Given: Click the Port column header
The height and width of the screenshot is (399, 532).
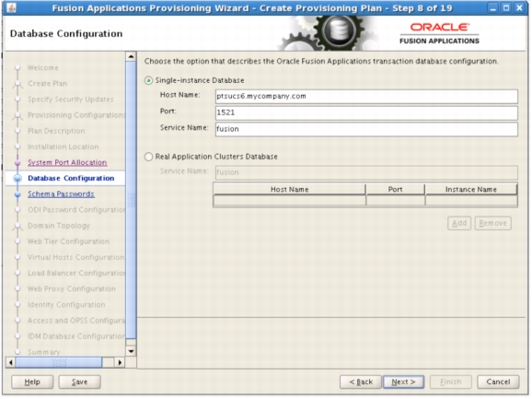Looking at the screenshot, I should point(395,190).
